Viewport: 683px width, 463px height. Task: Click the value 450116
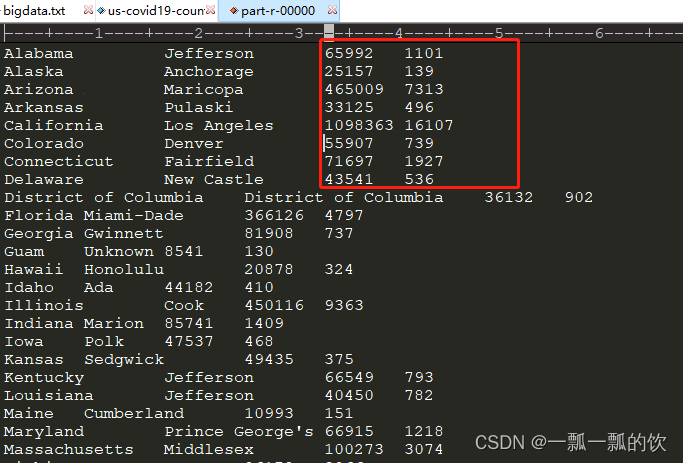(x=274, y=304)
